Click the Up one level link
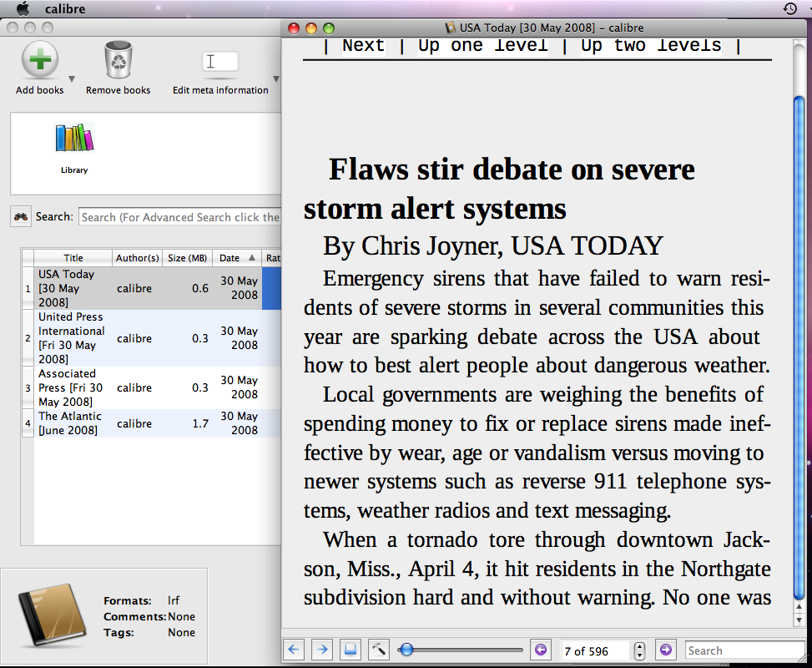This screenshot has width=812, height=668. point(482,45)
